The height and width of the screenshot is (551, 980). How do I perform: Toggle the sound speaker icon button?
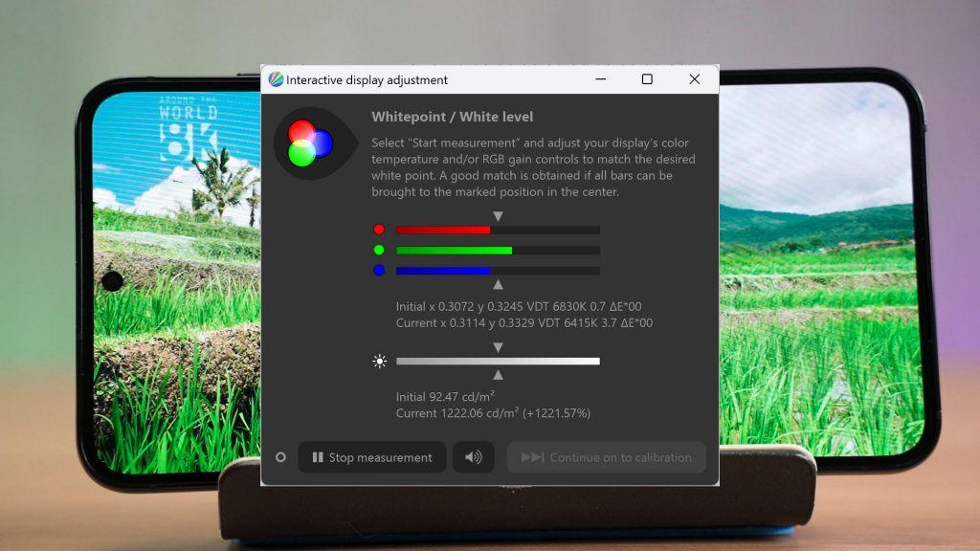[473, 457]
